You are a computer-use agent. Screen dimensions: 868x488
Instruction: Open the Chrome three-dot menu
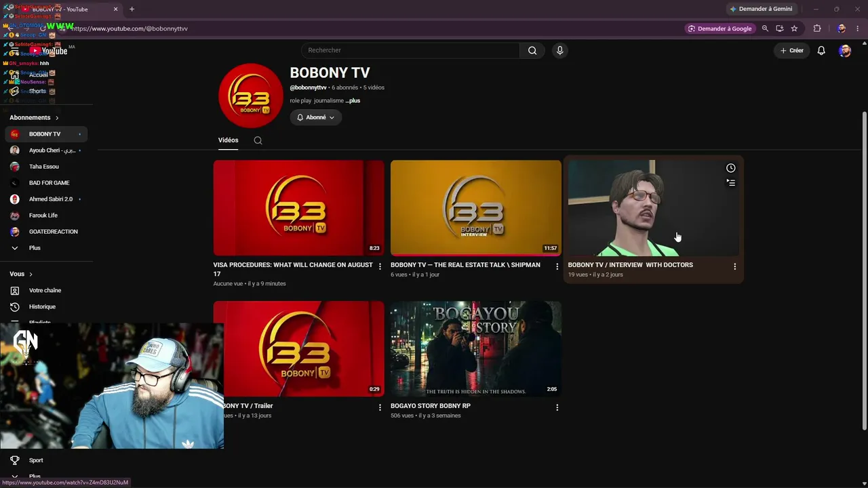(857, 28)
